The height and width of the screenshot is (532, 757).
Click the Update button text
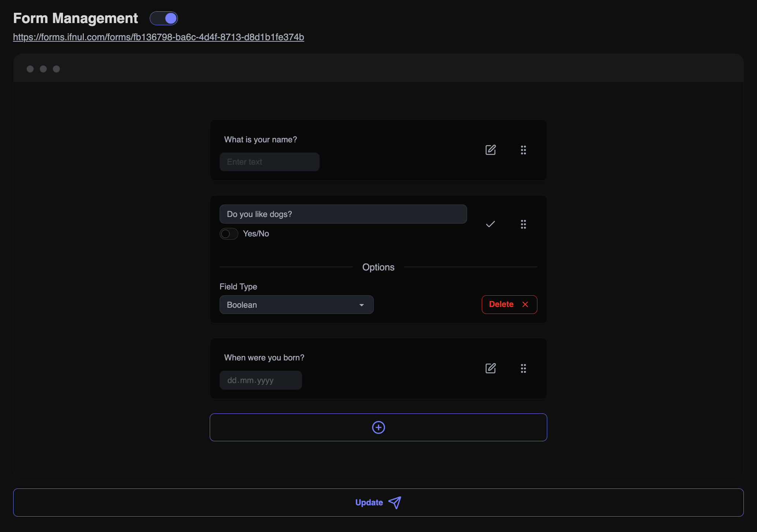coord(369,502)
